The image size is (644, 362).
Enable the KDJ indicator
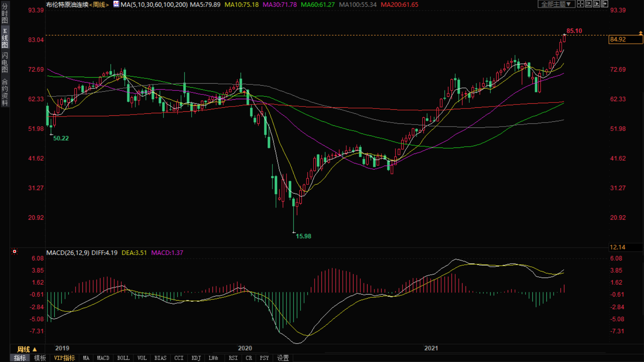click(196, 358)
